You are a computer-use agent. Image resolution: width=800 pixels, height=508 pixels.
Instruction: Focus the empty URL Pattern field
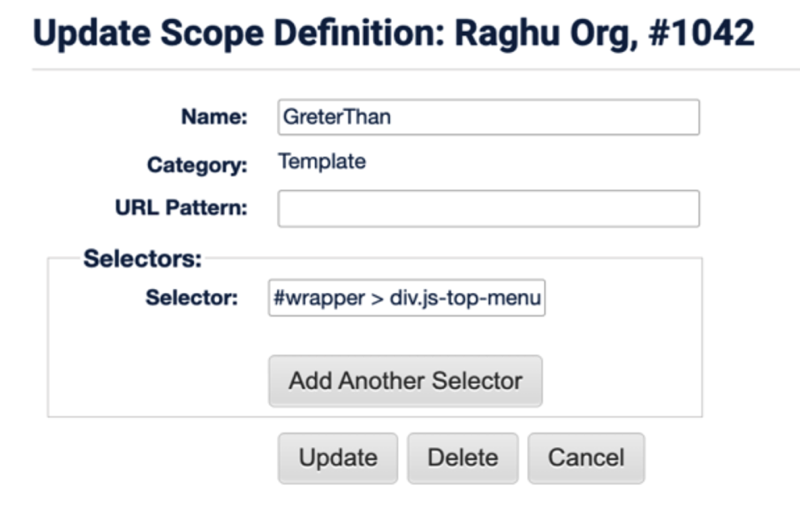(x=488, y=209)
